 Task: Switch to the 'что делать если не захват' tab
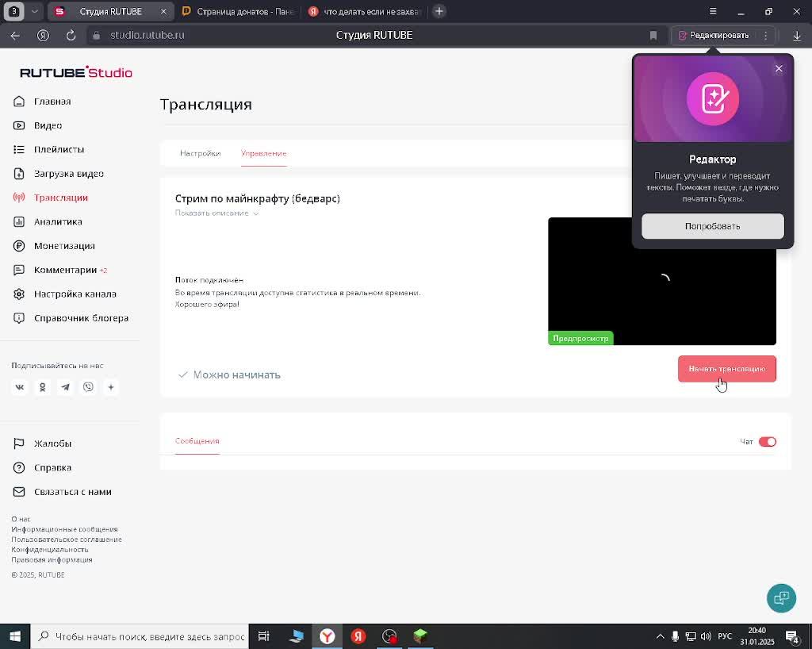click(366, 11)
